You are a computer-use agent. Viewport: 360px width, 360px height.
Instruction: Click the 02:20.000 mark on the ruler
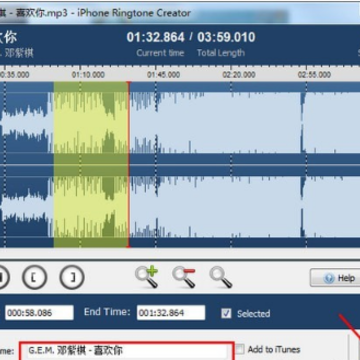click(x=239, y=75)
